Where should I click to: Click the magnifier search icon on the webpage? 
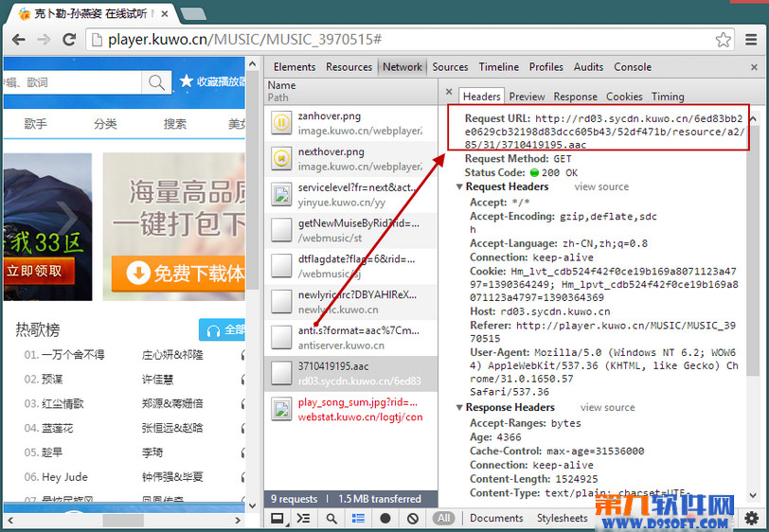tap(156, 82)
